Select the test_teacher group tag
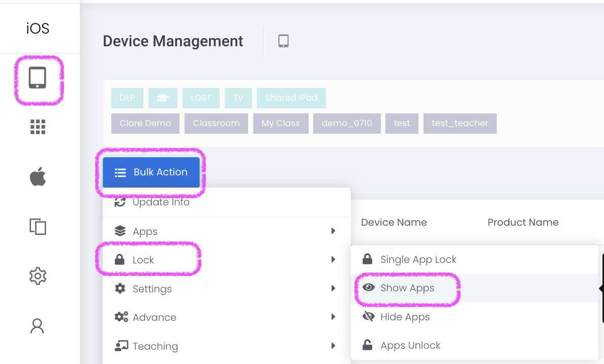The width and height of the screenshot is (604, 364). pos(460,123)
